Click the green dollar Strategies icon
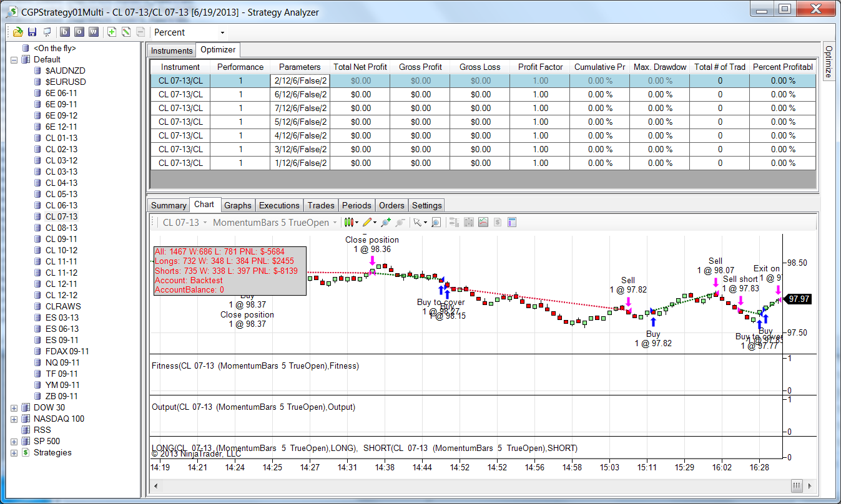The image size is (841, 504). (26, 452)
